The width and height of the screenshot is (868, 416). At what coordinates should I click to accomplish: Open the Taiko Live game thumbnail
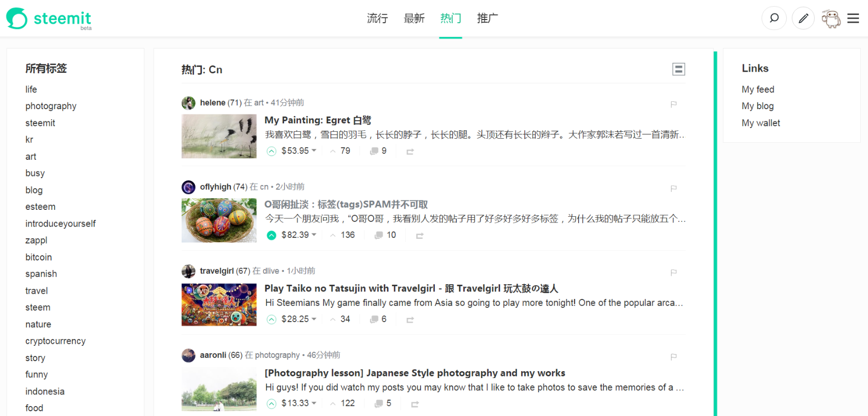219,305
